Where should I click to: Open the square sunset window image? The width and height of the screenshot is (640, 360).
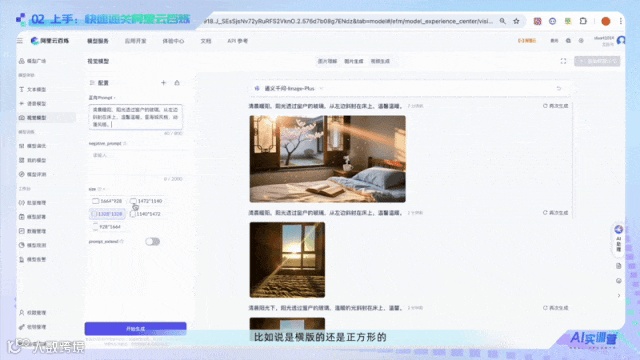click(x=287, y=260)
